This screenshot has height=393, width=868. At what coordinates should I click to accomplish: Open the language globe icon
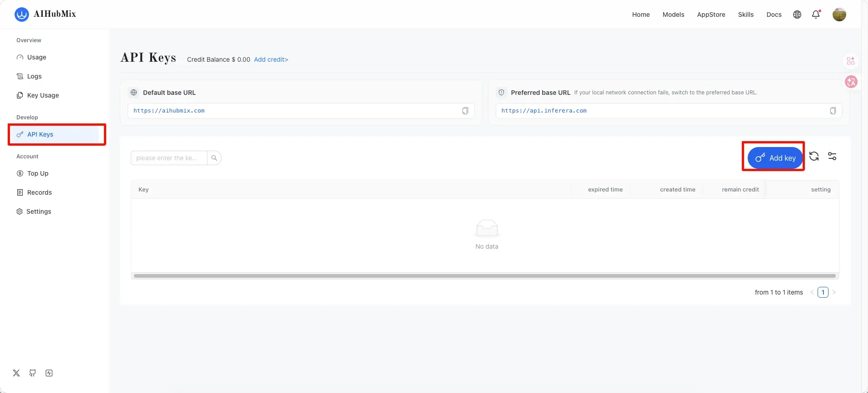point(797,15)
